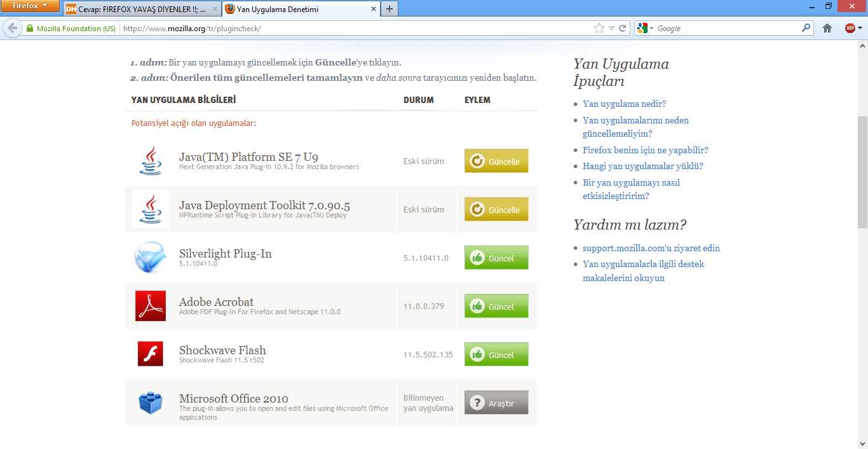Update Java Platform SE 7 with Güncelle
Viewport: 868px width, 449px height.
[496, 161]
